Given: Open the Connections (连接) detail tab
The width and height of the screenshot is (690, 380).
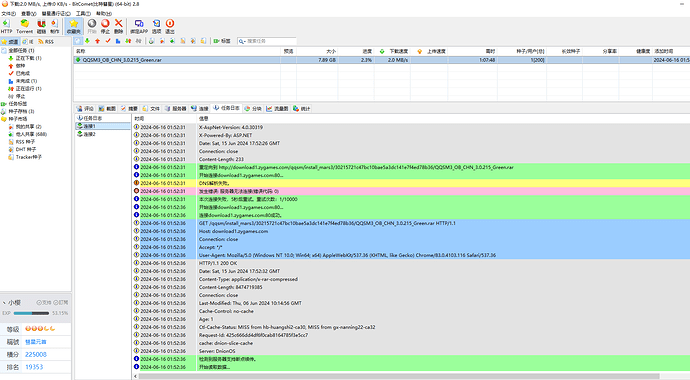Looking at the screenshot, I should pyautogui.click(x=199, y=108).
